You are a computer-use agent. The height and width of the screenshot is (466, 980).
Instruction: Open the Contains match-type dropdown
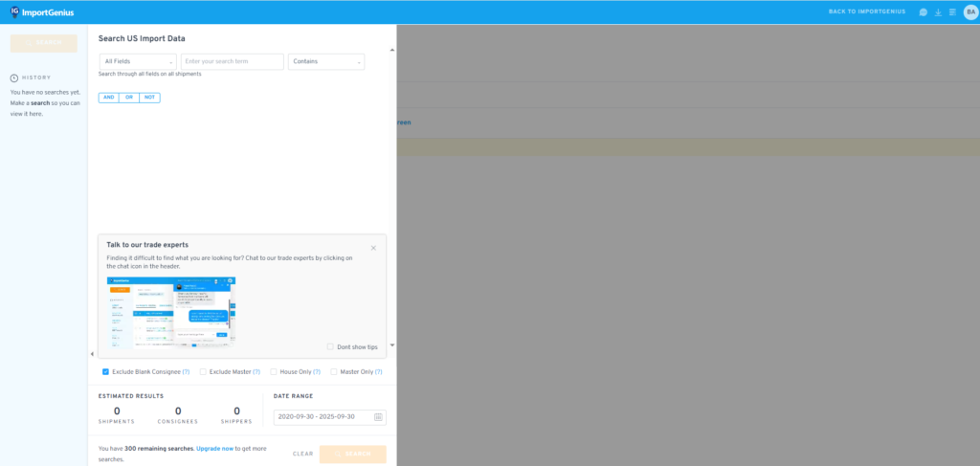325,61
